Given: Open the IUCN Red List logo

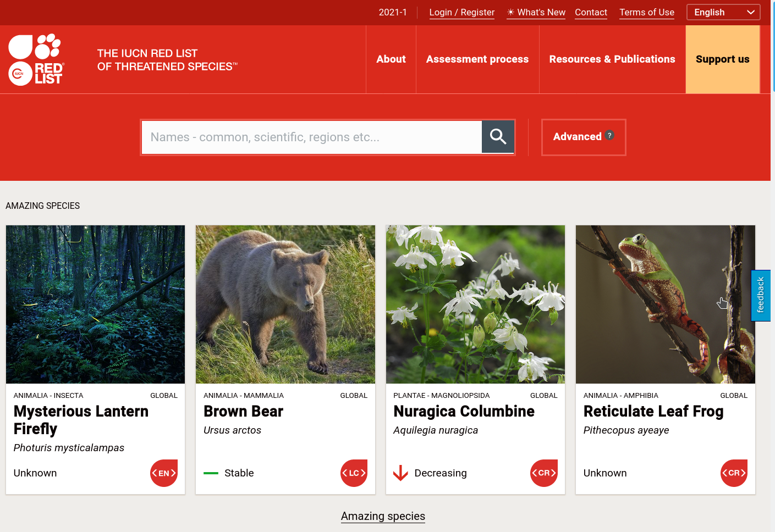Looking at the screenshot, I should tap(36, 59).
